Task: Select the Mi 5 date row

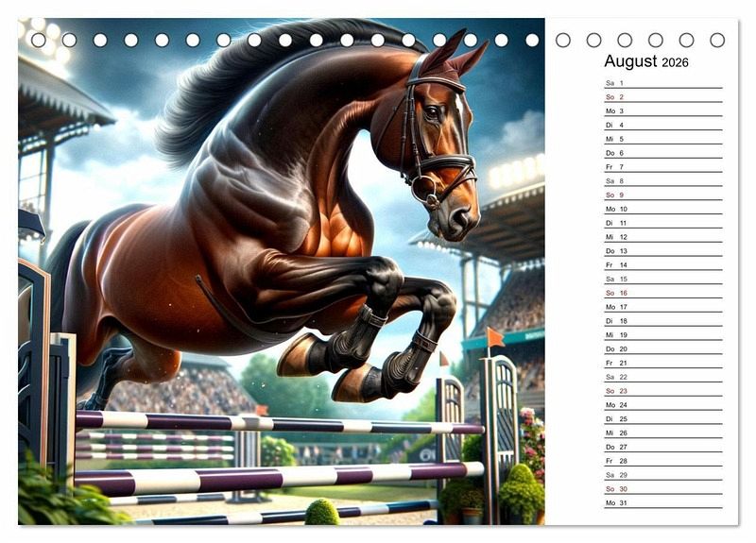Action: tap(662, 139)
